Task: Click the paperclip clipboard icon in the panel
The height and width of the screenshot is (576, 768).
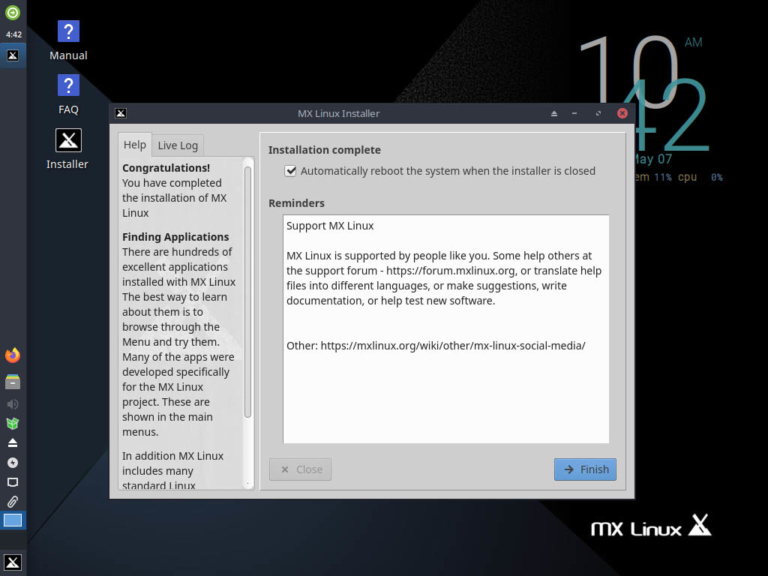Action: tap(13, 501)
